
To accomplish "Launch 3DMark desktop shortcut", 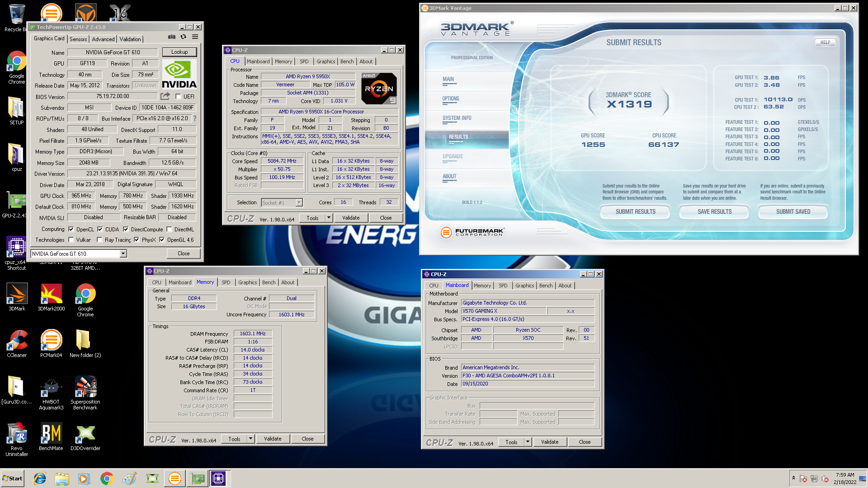I will [x=17, y=297].
